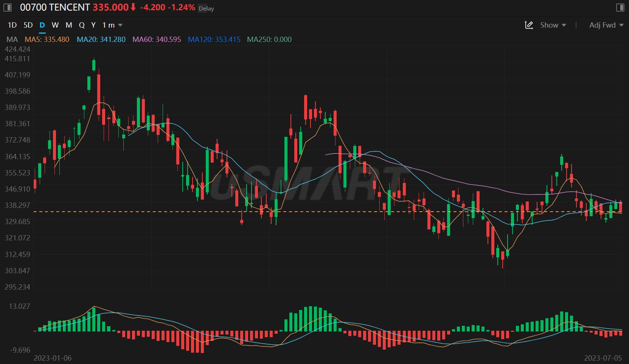
Task: Click the highest green candlestick near 415
Action: [94, 65]
